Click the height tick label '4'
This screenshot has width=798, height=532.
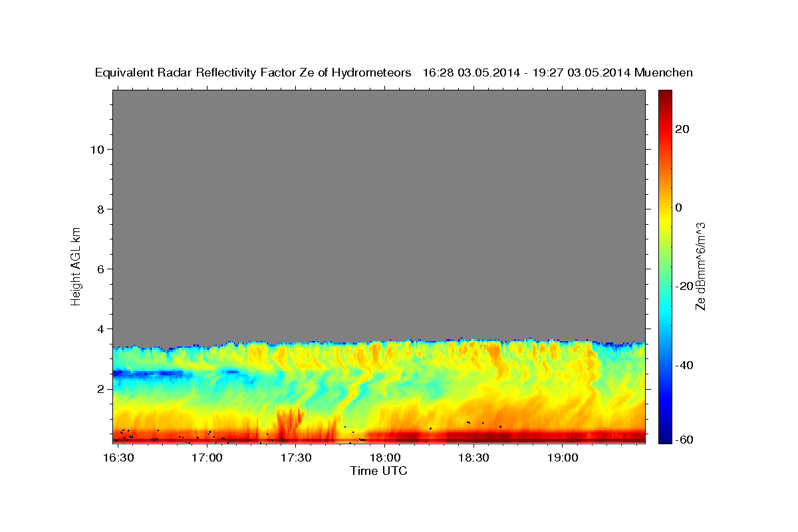pos(99,329)
